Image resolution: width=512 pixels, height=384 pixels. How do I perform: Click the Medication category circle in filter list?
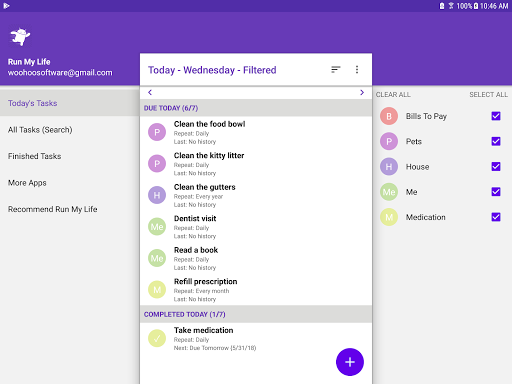389,217
